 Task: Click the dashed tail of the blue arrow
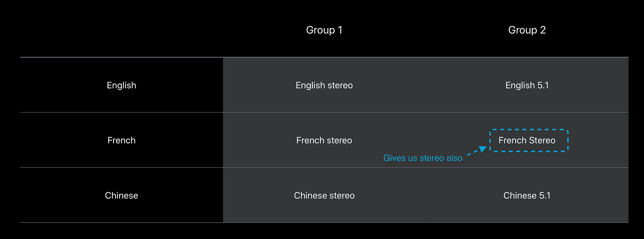[472, 153]
